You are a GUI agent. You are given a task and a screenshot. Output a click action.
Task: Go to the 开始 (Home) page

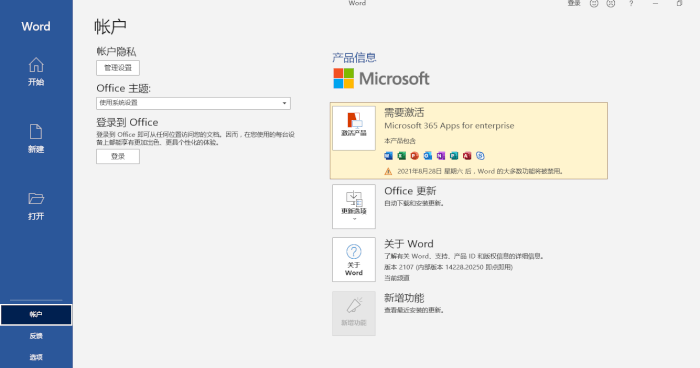pyautogui.click(x=36, y=71)
